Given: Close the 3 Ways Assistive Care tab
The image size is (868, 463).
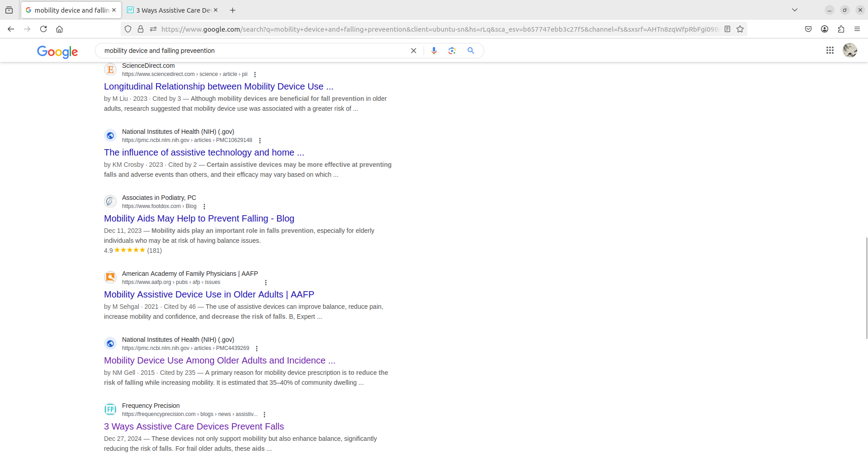Looking at the screenshot, I should 216,10.
